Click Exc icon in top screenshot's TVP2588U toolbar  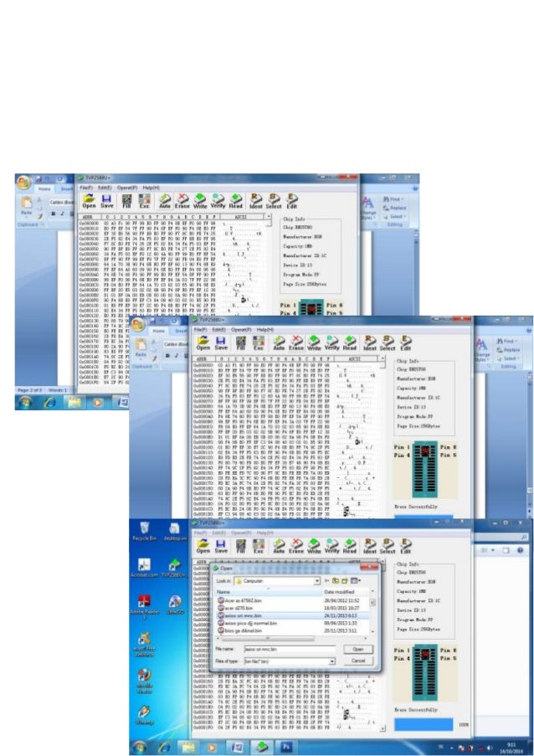[x=144, y=201]
